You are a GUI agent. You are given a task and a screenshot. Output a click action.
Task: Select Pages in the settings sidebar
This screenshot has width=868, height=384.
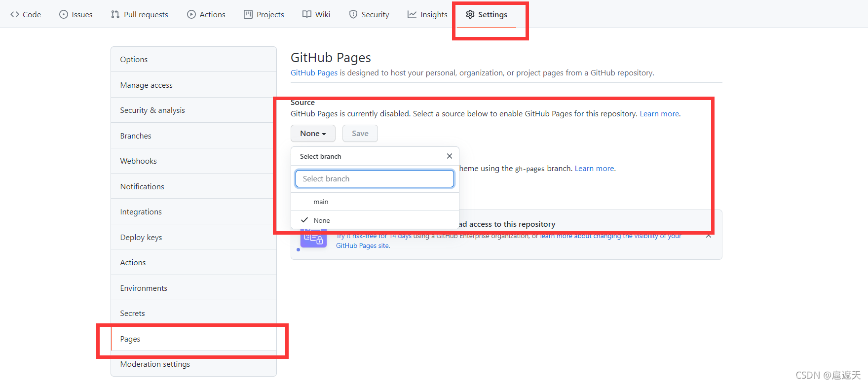coord(193,339)
